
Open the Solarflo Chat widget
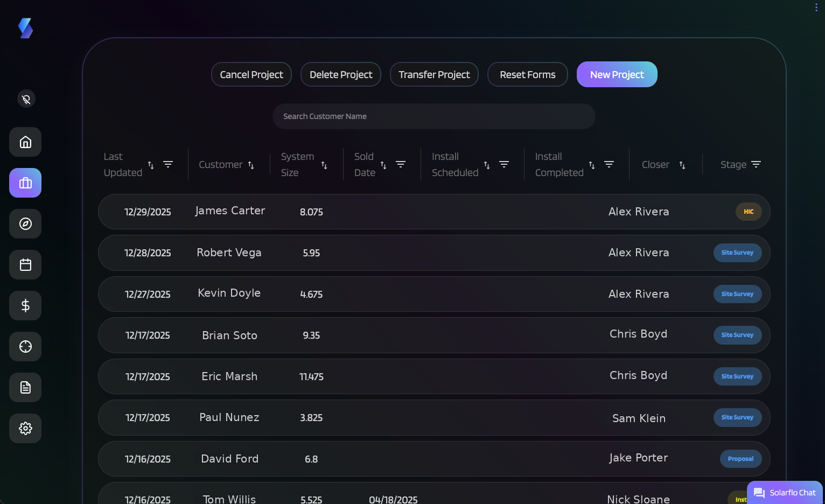click(785, 492)
